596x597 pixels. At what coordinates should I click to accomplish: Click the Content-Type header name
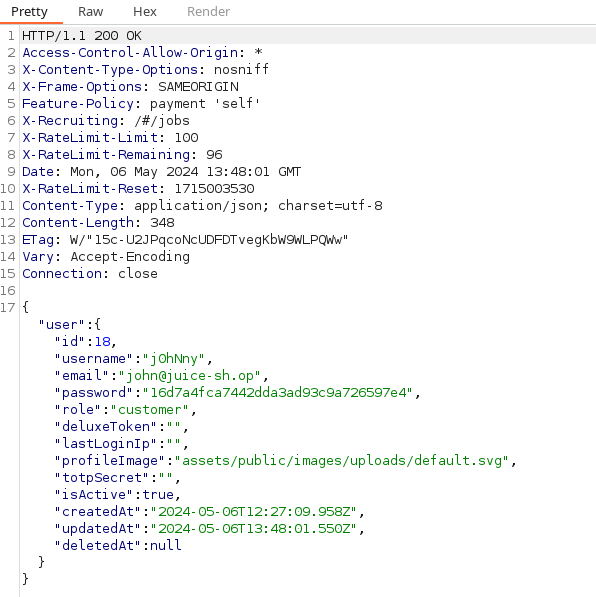(x=70, y=206)
